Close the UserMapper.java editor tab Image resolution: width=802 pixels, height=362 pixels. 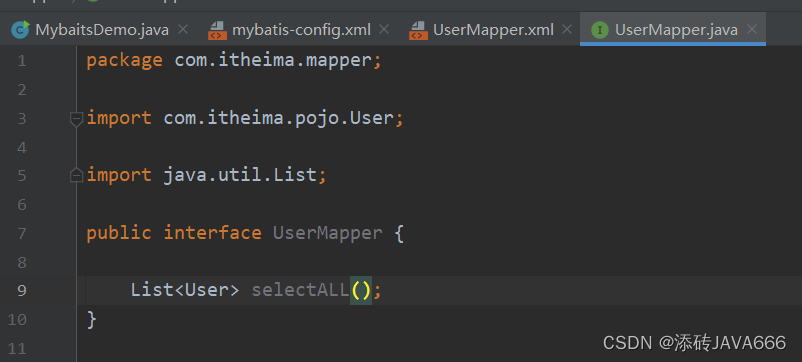point(751,30)
